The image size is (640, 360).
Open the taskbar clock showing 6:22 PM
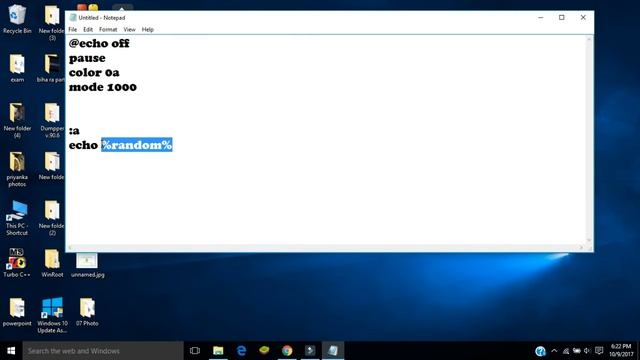[x=621, y=350]
